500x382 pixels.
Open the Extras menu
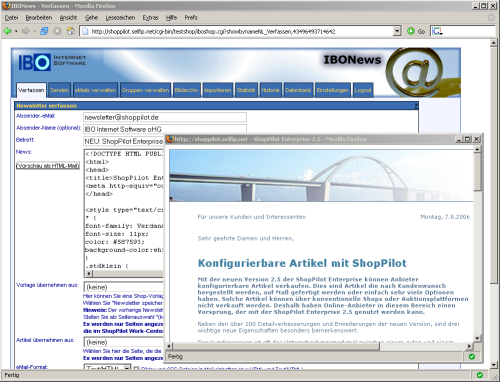tap(150, 18)
